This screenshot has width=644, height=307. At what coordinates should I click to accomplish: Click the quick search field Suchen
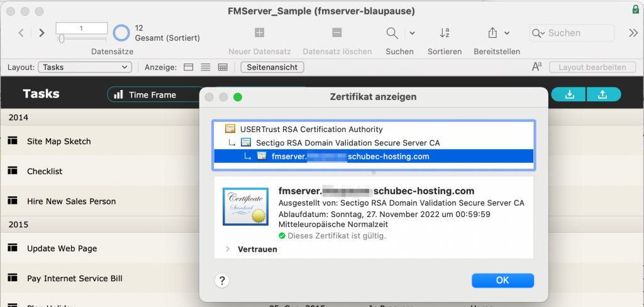571,33
